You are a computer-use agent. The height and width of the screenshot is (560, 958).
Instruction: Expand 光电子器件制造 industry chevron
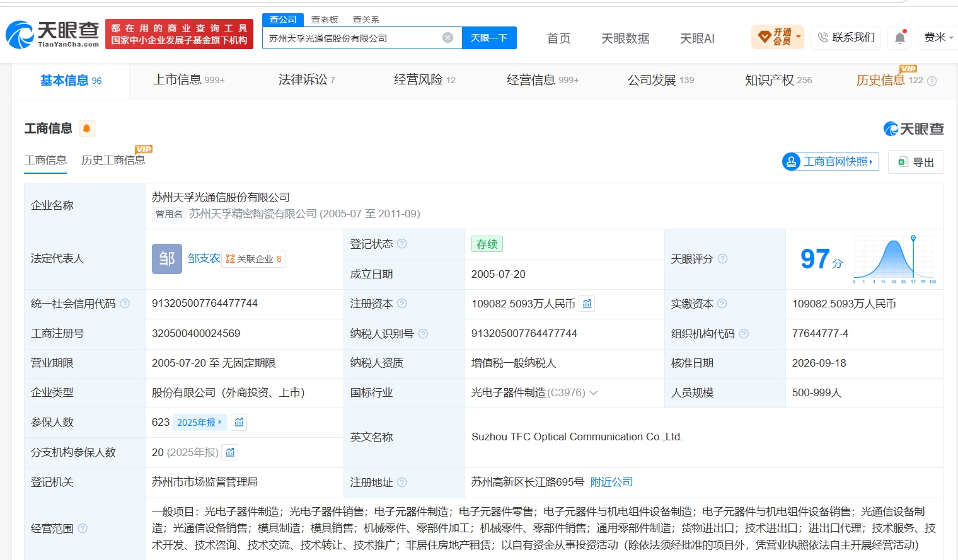(x=593, y=393)
